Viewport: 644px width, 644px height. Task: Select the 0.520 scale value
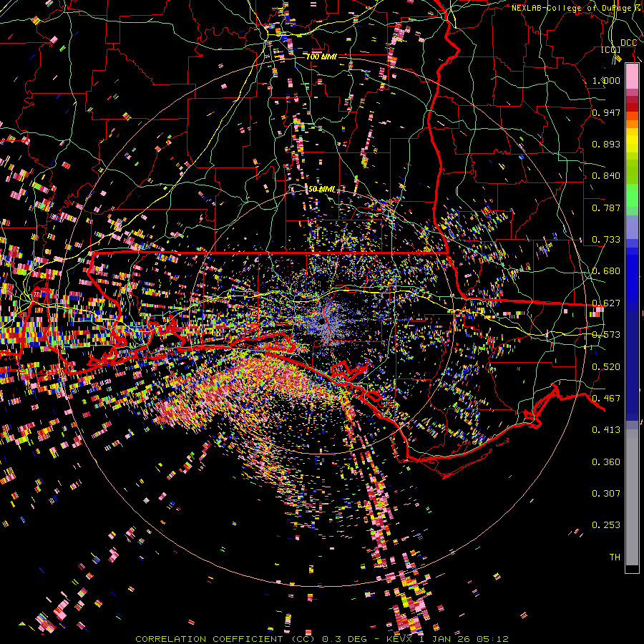pyautogui.click(x=606, y=367)
